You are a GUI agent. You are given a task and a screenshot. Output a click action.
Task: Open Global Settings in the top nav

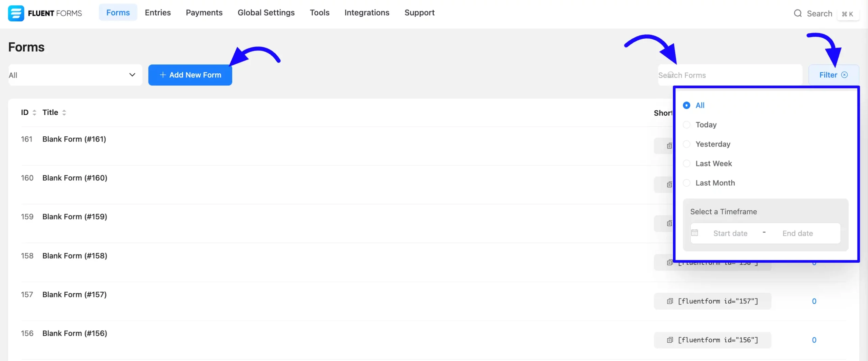pyautogui.click(x=266, y=13)
